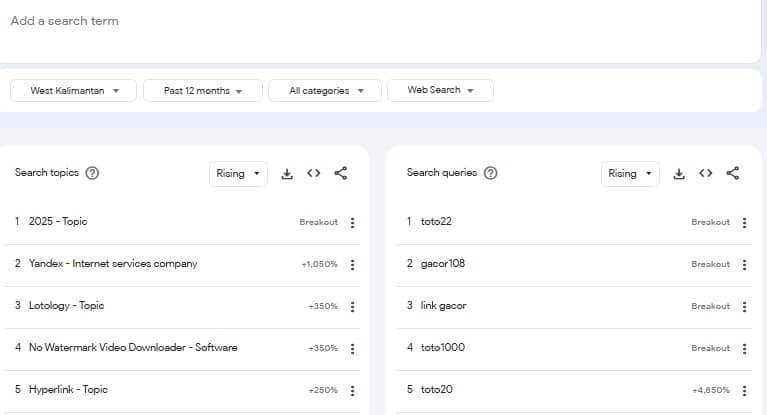Screen dimensions: 767x415
Task: Open more options for link gacor query
Action: [x=744, y=307]
